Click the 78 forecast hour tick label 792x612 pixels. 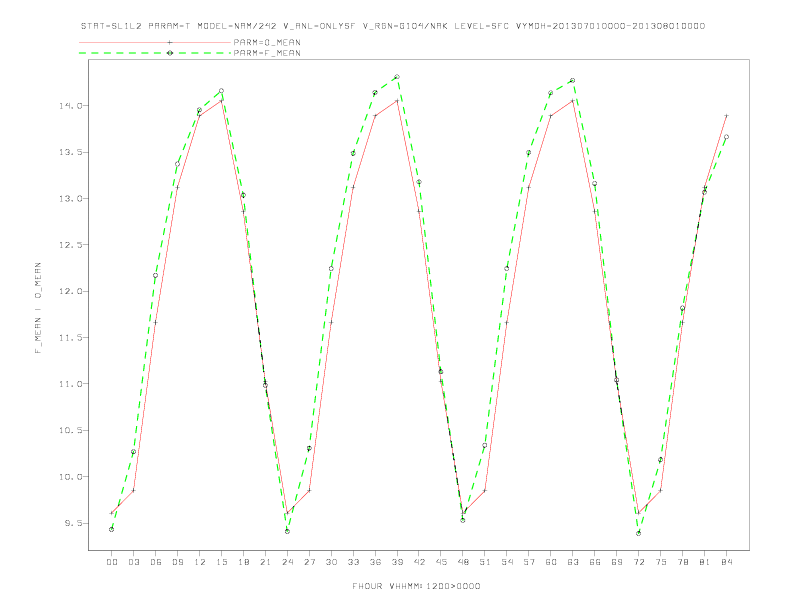tap(683, 562)
